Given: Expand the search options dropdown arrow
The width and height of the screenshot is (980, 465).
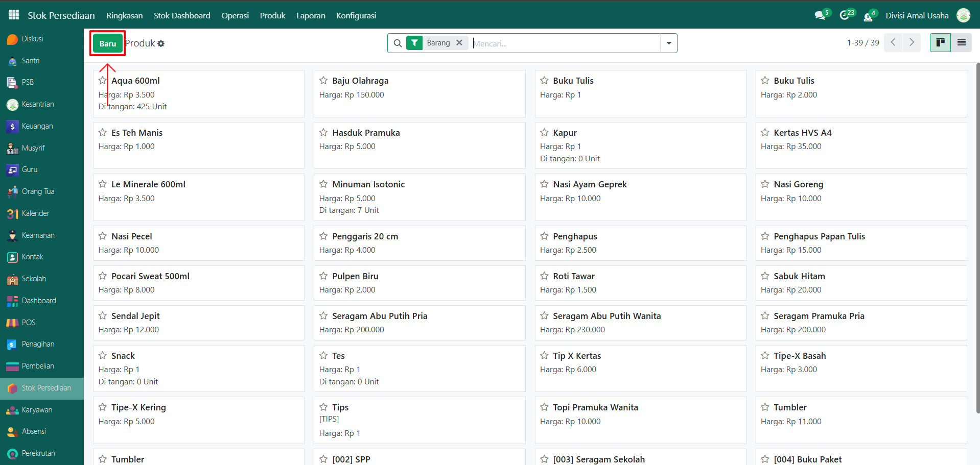Looking at the screenshot, I should tap(668, 43).
